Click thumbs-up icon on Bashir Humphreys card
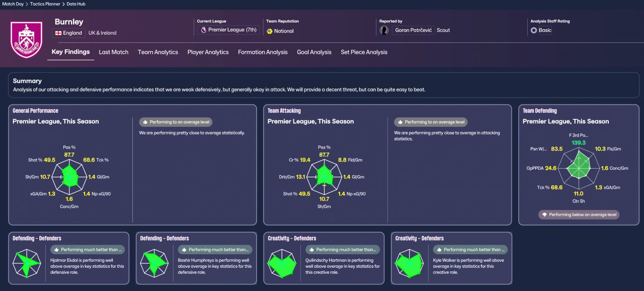The width and height of the screenshot is (644, 291). (184, 249)
